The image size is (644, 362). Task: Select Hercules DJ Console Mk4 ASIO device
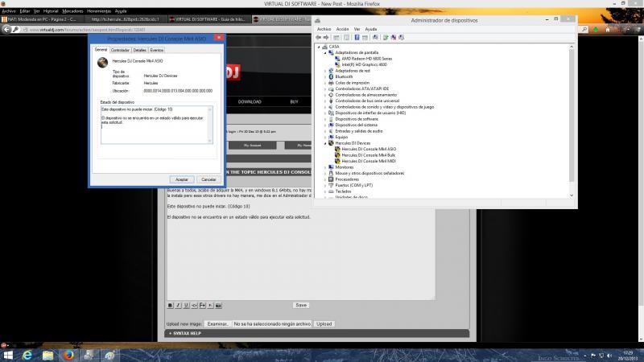pos(369,150)
